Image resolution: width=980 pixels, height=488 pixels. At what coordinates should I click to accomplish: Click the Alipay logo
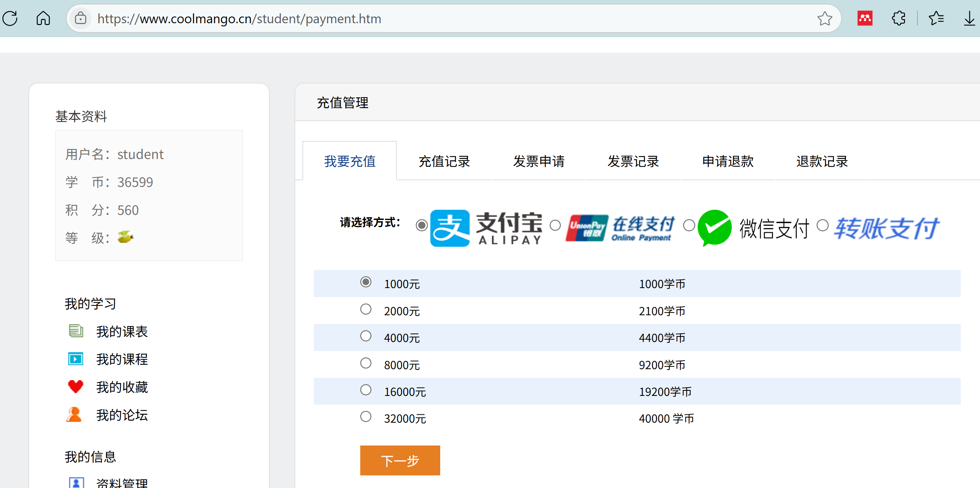[486, 228]
